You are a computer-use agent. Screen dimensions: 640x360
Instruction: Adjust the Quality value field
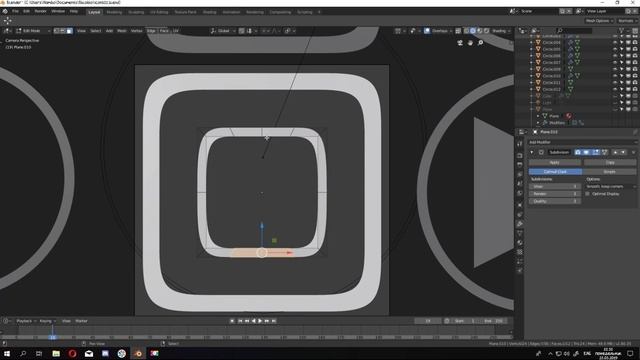(x=555, y=201)
